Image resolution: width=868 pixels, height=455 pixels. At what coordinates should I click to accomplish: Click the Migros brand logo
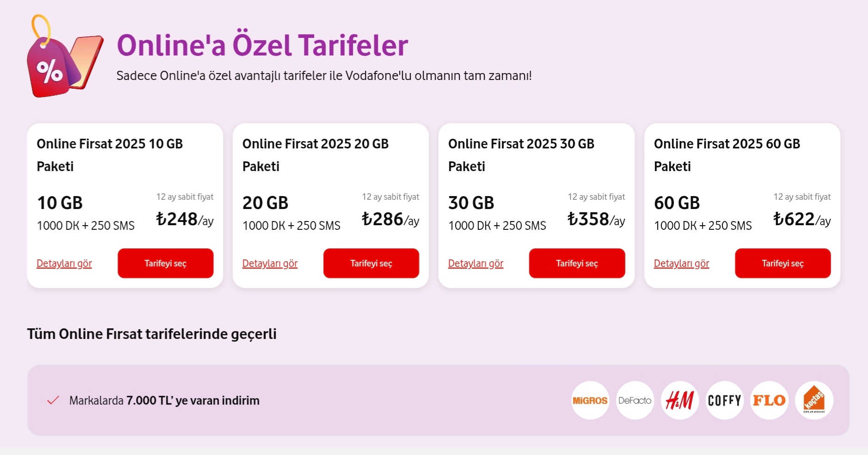click(x=590, y=400)
